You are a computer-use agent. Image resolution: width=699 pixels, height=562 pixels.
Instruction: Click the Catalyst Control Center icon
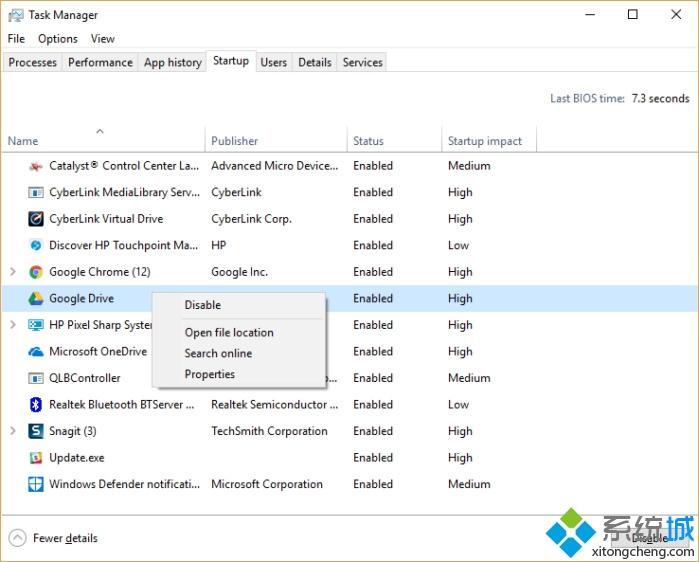(x=36, y=166)
